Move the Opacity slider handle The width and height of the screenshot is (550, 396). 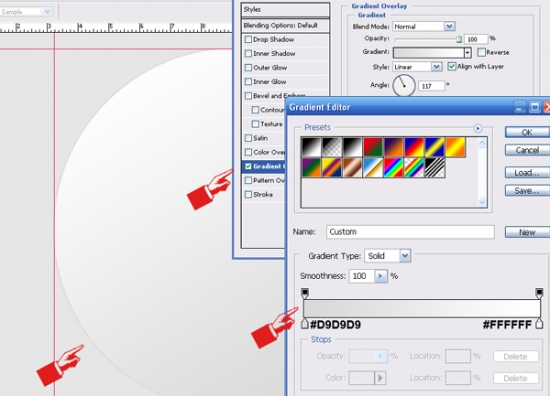tap(459, 39)
